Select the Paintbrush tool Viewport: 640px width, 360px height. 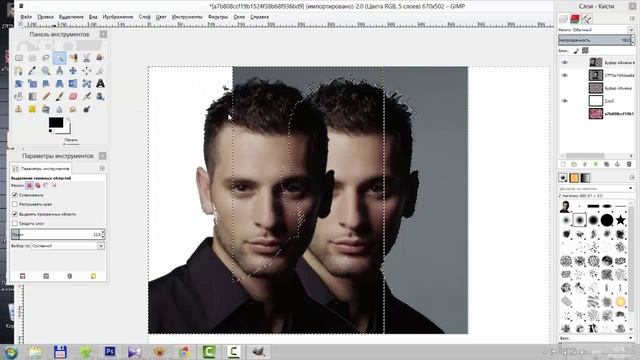pyautogui.click(x=60, y=97)
